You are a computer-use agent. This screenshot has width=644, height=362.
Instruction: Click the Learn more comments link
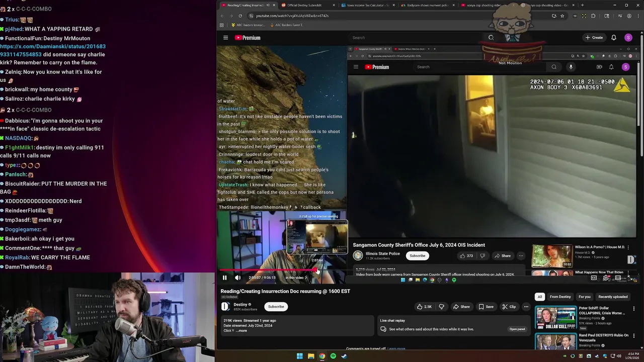coord(396,348)
